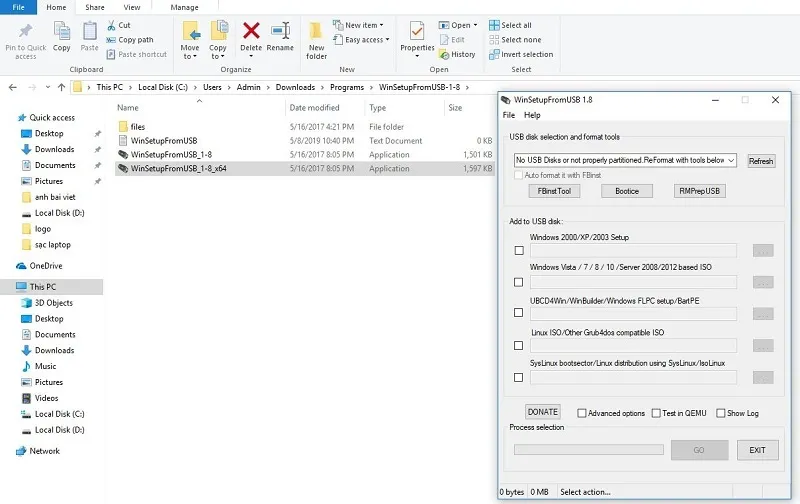Click Copy path in ribbon
800x504 pixels.
[130, 40]
